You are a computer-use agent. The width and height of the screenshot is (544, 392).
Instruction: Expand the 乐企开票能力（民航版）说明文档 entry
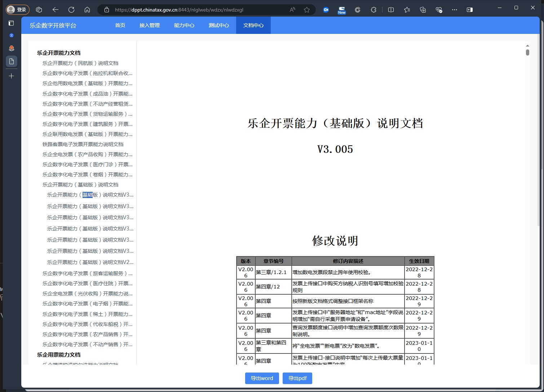click(x=80, y=63)
